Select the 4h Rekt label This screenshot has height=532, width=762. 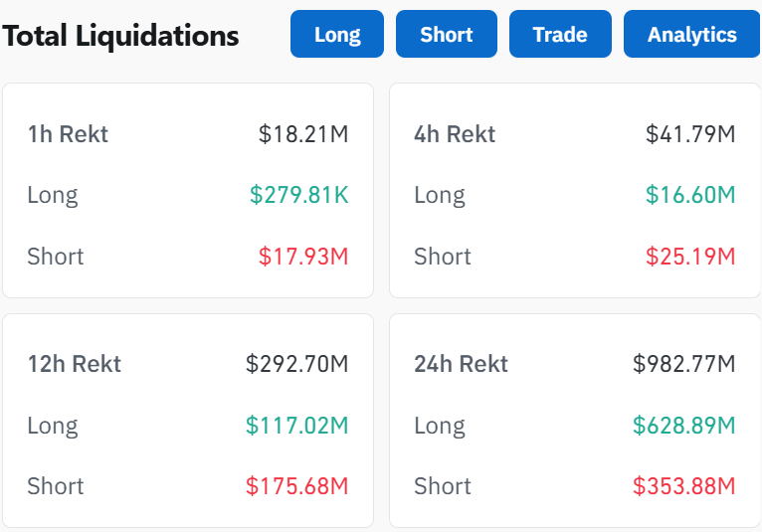[455, 134]
